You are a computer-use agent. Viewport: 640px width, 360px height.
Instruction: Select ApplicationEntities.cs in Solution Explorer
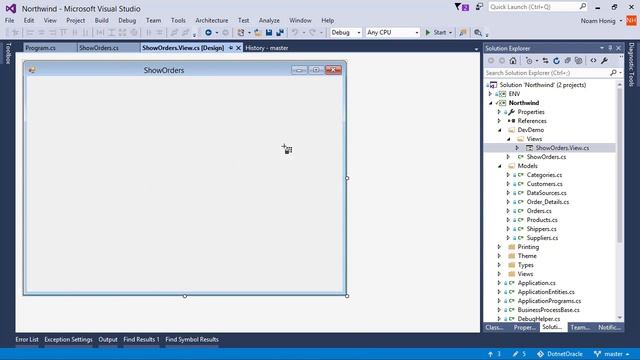(546, 292)
